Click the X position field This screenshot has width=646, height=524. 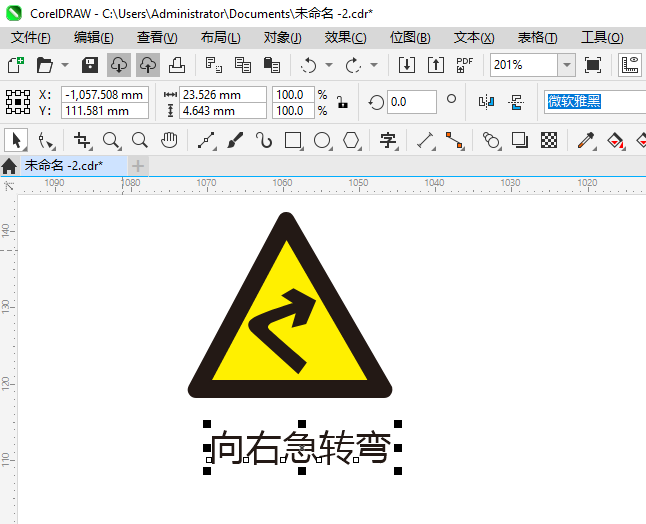coord(105,95)
